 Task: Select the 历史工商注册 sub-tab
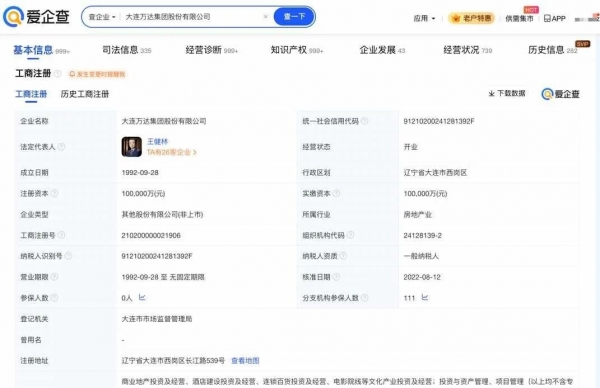click(x=85, y=94)
